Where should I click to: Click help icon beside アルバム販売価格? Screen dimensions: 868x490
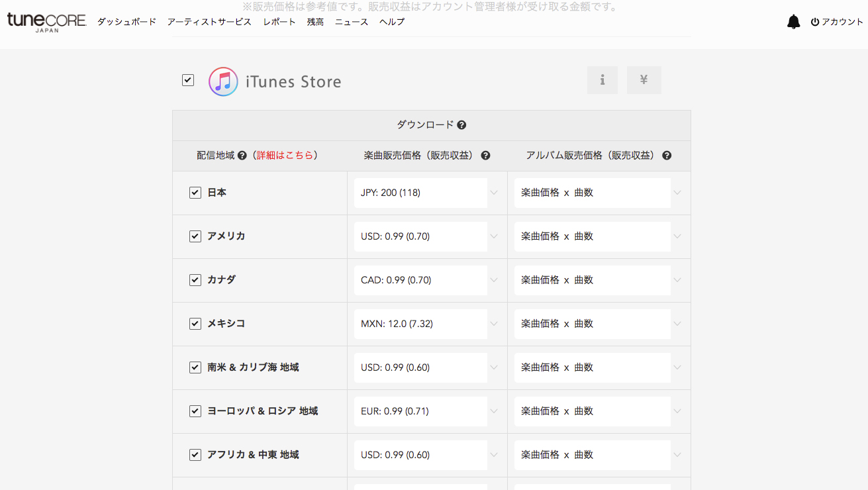[x=667, y=156]
